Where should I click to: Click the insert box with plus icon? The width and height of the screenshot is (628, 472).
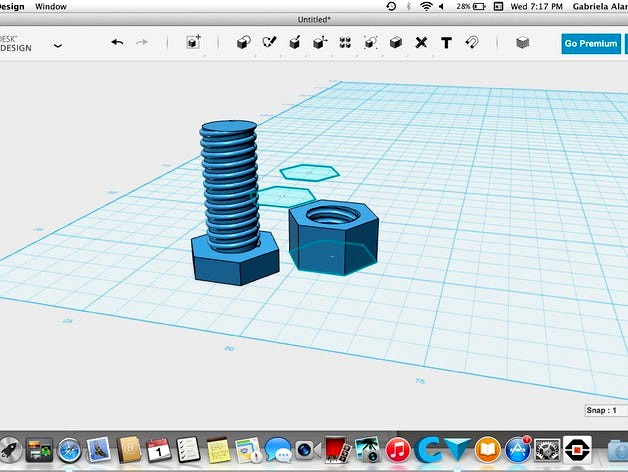tap(193, 43)
